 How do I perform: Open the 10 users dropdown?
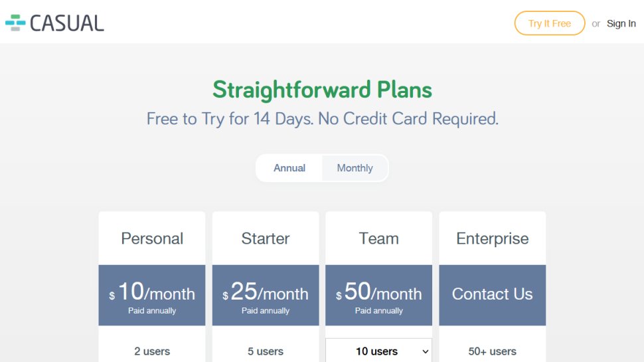tap(378, 351)
